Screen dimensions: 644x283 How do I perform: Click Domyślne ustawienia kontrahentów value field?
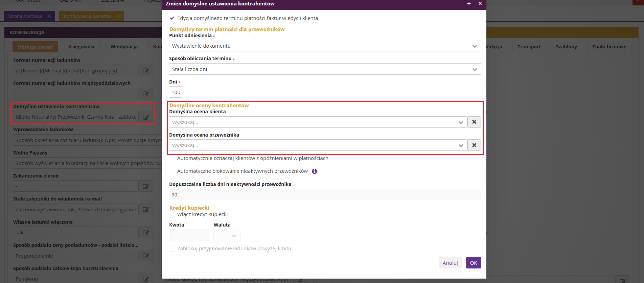tap(76, 117)
